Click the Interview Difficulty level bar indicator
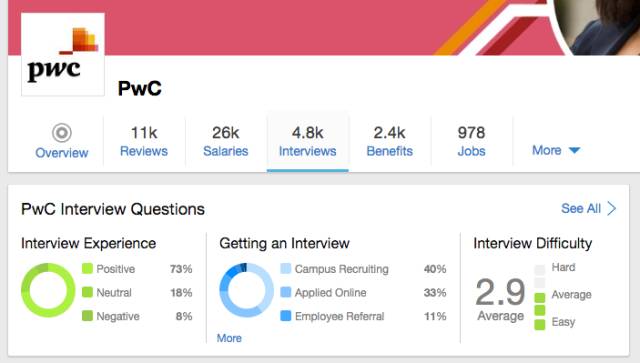The width and height of the screenshot is (640, 363). tap(540, 297)
